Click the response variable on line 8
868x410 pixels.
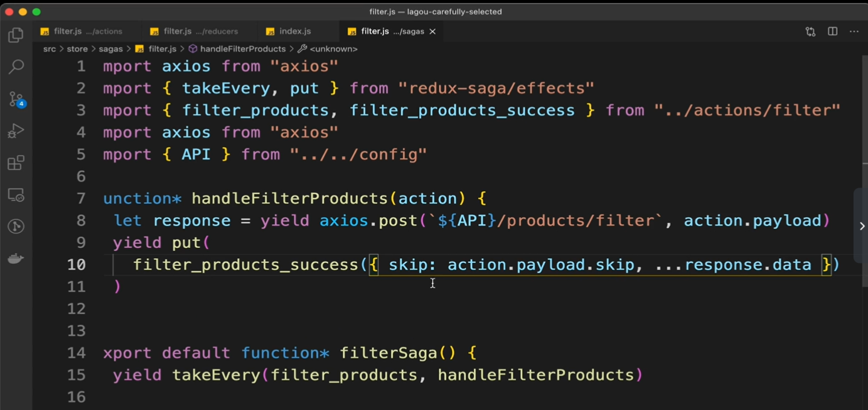(192, 221)
